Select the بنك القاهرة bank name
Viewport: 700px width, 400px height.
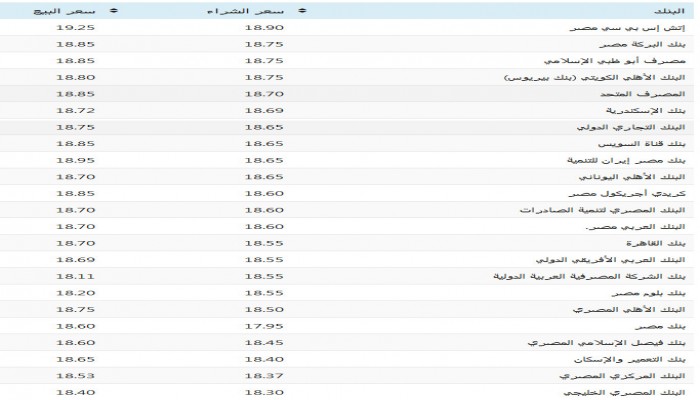point(656,243)
